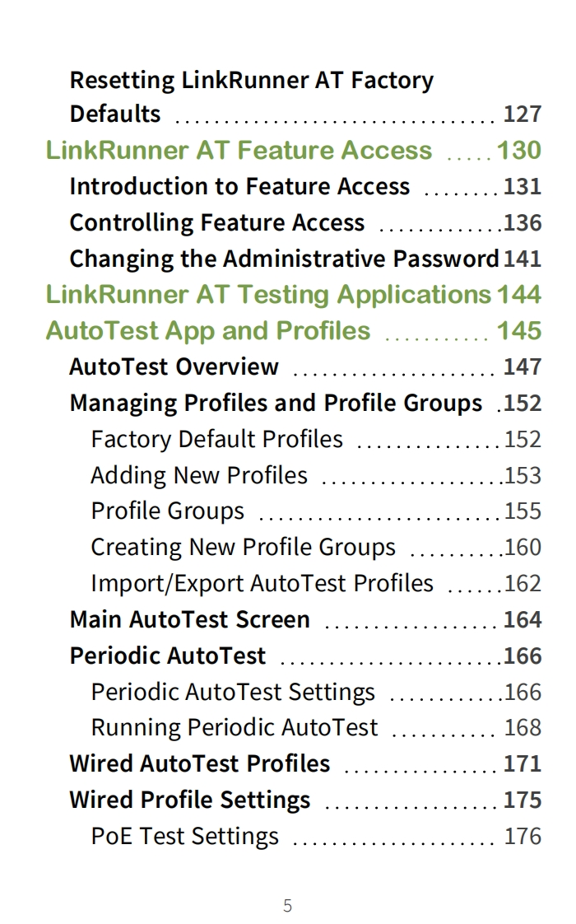Screen dimensions: 576x924
Task: Open 'Wired AutoTest Profiles' section
Action: coord(200,763)
